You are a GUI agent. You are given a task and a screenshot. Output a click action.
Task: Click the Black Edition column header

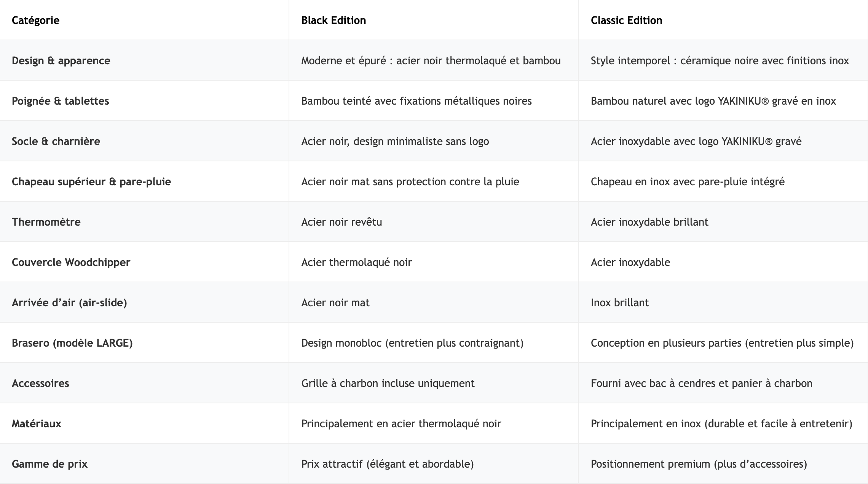(333, 20)
